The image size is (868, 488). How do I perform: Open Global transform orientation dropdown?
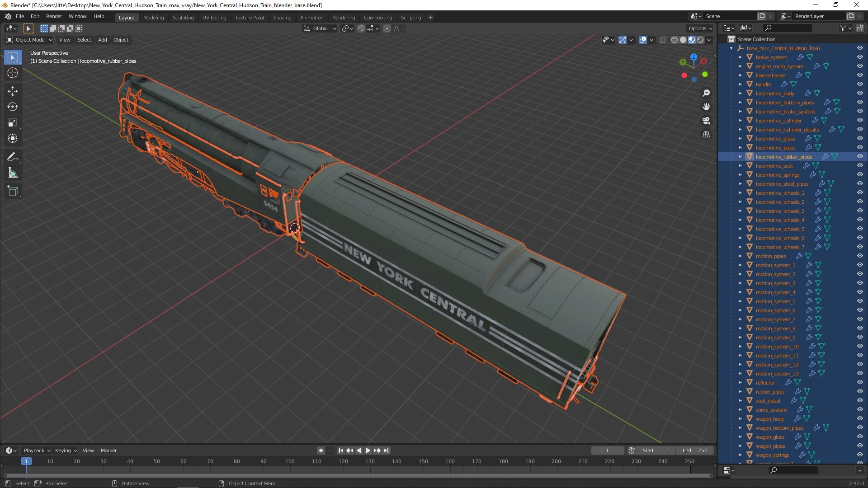click(320, 28)
